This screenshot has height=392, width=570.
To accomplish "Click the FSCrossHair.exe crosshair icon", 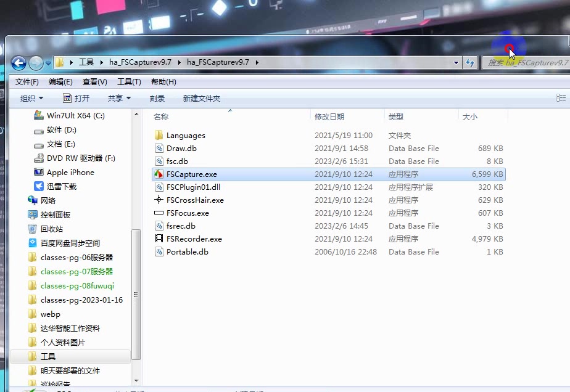I will 159,200.
